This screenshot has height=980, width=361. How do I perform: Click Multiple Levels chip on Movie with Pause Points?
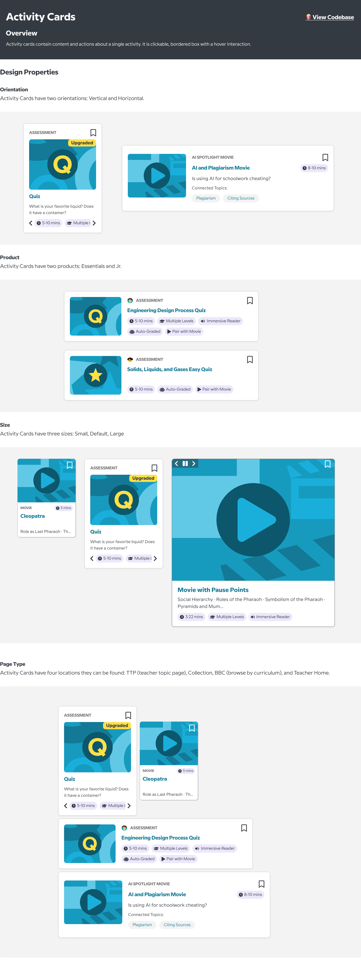click(x=227, y=617)
